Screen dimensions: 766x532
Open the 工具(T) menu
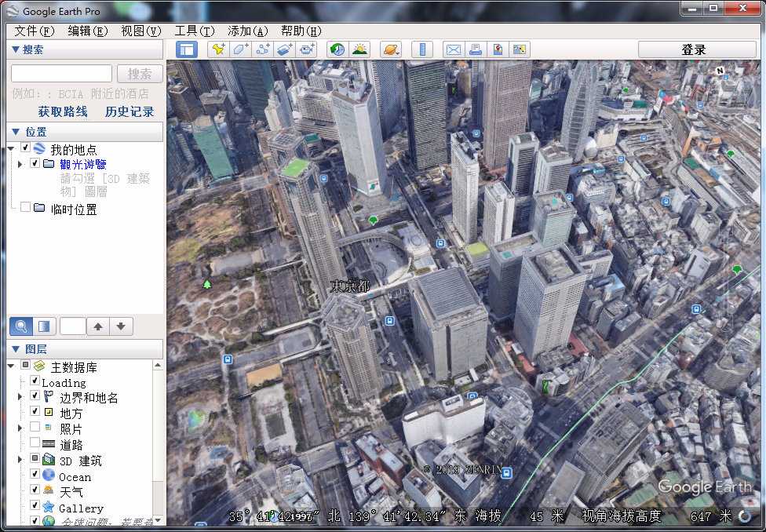click(195, 31)
